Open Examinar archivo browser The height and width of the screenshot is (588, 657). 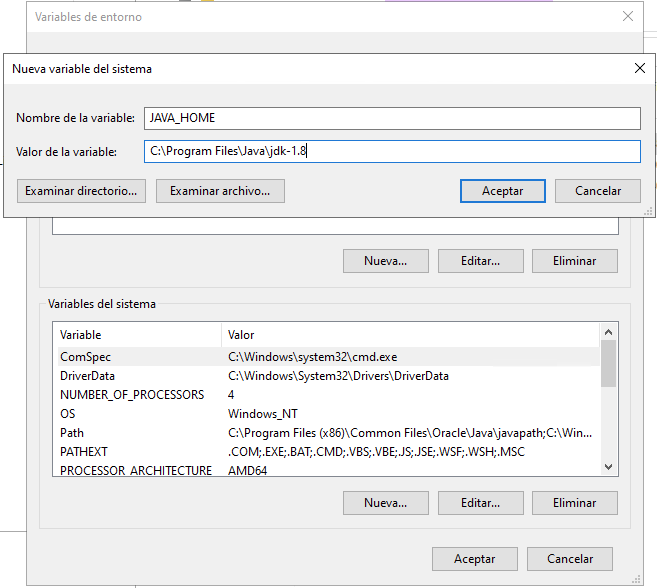point(220,191)
